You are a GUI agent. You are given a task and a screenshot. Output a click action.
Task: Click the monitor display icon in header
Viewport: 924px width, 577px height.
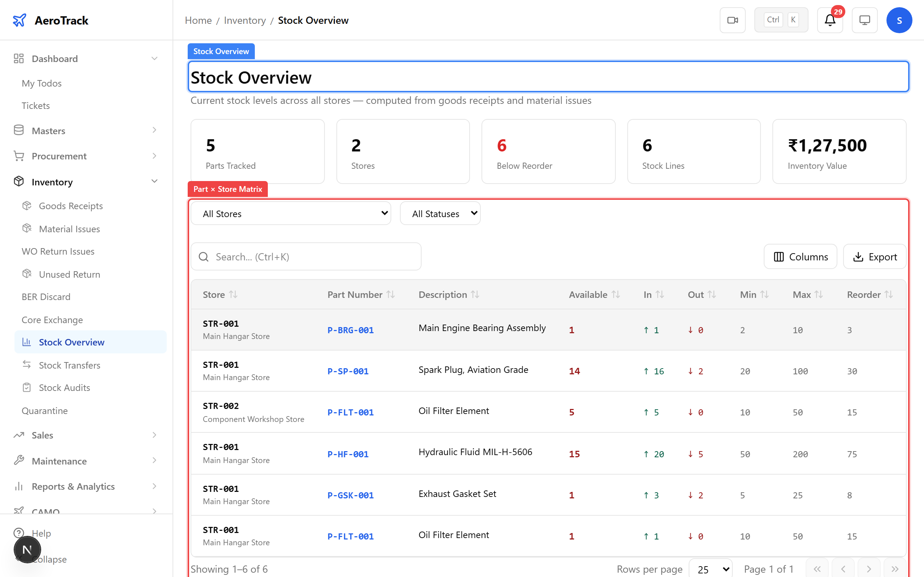tap(864, 20)
